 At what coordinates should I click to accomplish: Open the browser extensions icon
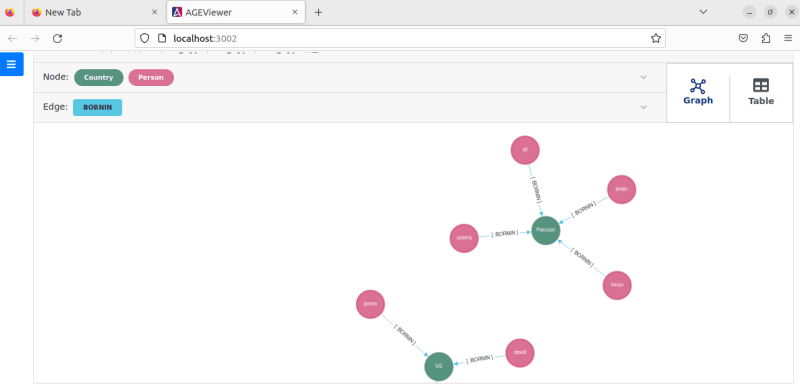point(766,38)
